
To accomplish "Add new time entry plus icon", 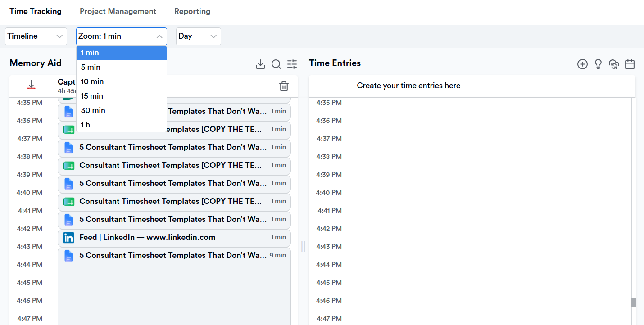I will point(582,64).
